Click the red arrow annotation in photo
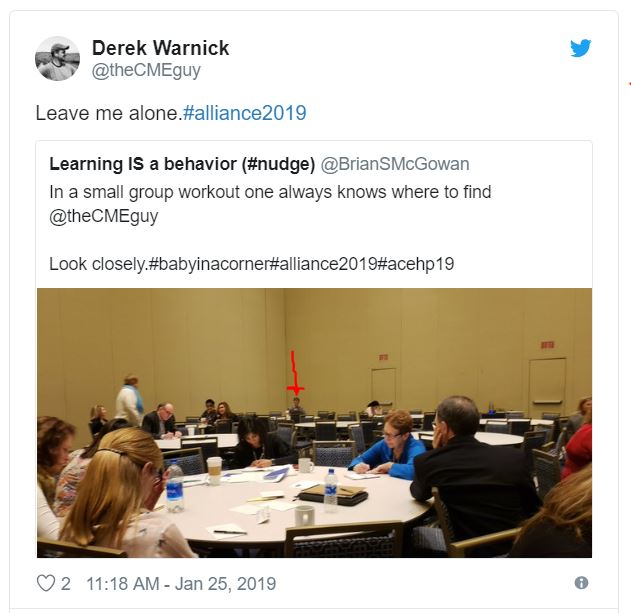631x613 pixels. click(295, 373)
